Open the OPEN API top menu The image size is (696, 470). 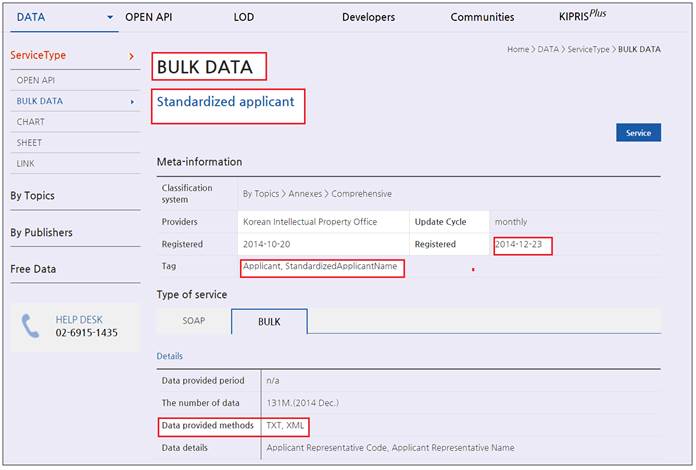(148, 17)
